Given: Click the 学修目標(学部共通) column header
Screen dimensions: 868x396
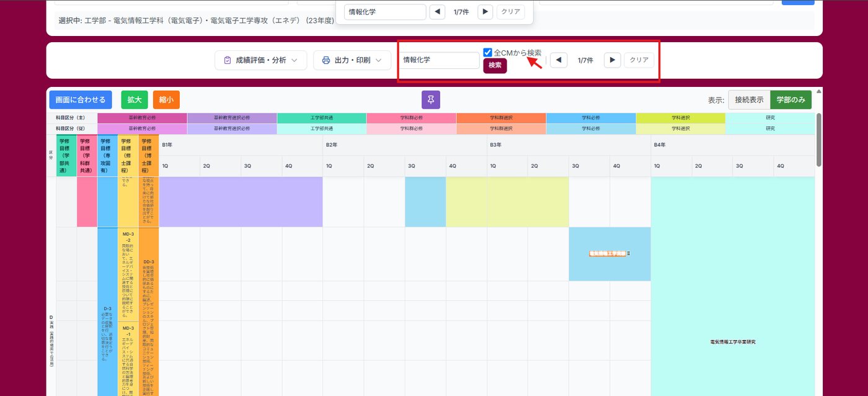Looking at the screenshot, I should point(66,155).
